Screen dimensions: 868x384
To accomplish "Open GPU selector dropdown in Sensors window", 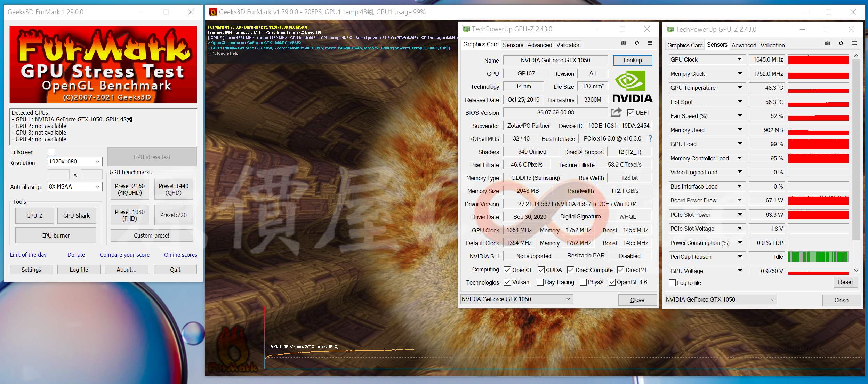I will (721, 299).
